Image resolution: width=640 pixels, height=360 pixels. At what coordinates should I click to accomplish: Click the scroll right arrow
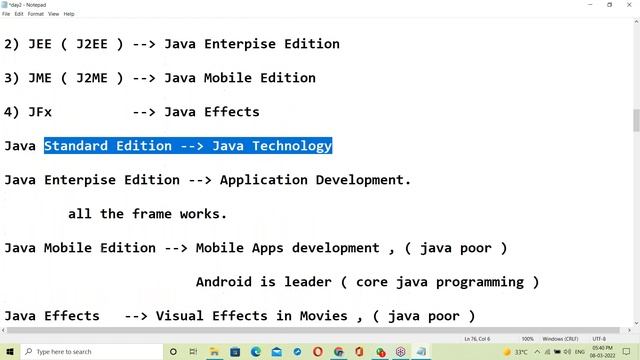click(629, 330)
